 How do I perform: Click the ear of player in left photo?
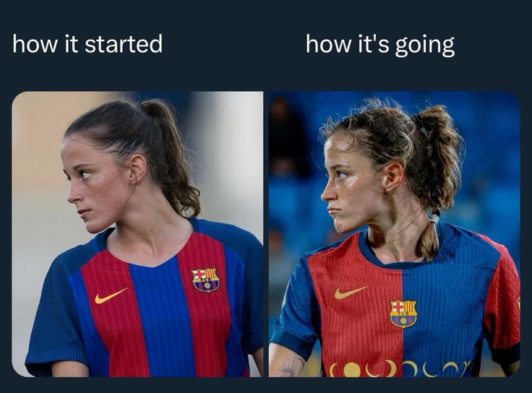pyautogui.click(x=137, y=169)
